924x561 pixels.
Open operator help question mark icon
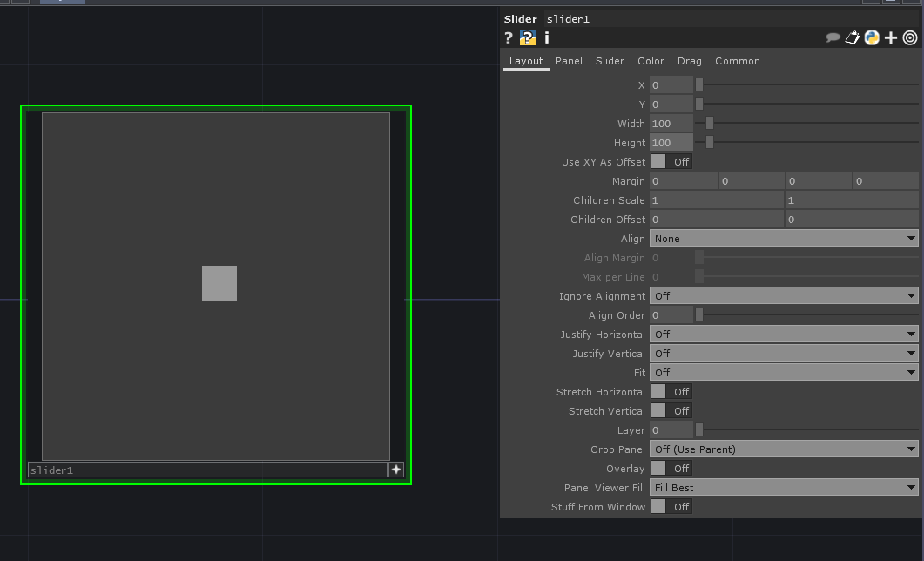coord(509,37)
